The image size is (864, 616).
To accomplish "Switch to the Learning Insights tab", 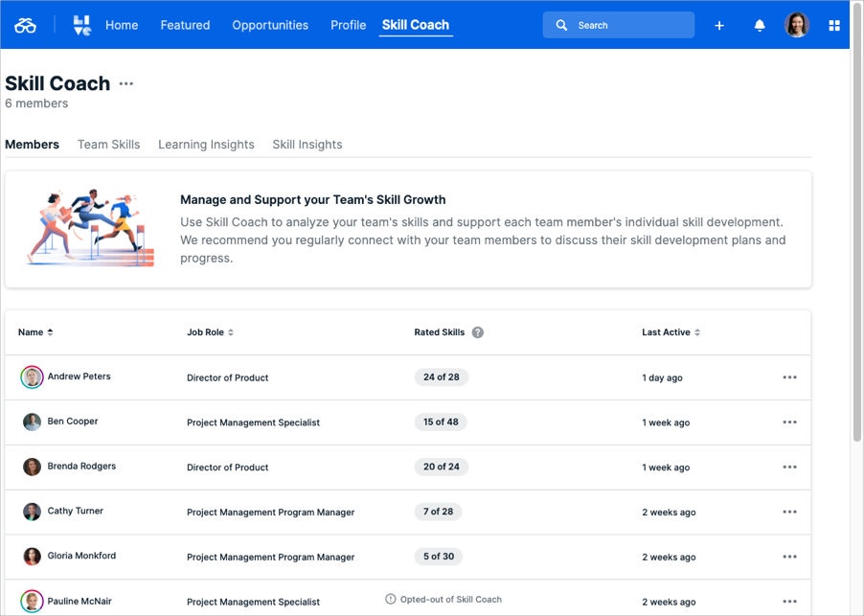I will coord(206,145).
